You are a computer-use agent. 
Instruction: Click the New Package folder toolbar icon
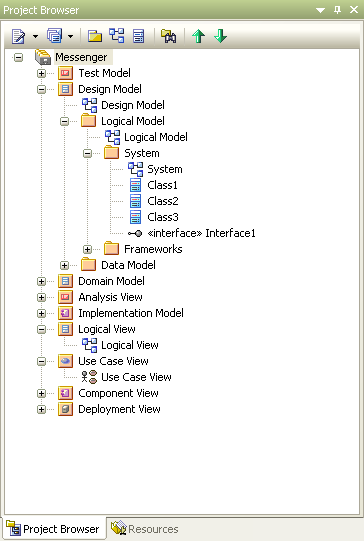pos(95,36)
